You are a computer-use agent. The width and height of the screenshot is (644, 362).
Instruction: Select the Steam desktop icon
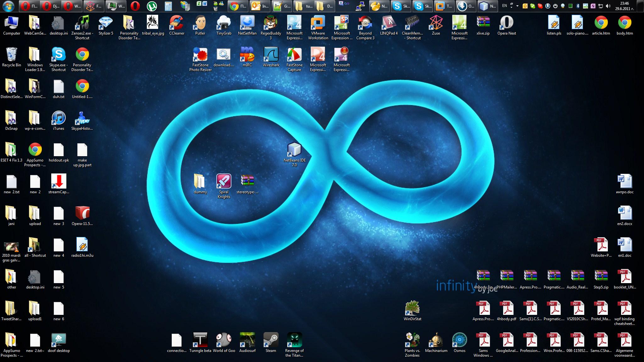point(271,343)
